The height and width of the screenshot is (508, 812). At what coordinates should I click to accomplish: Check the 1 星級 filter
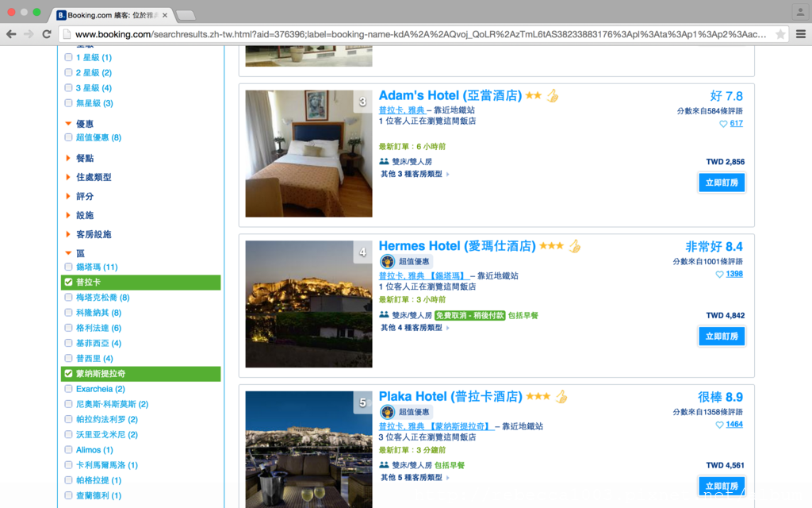coord(68,57)
